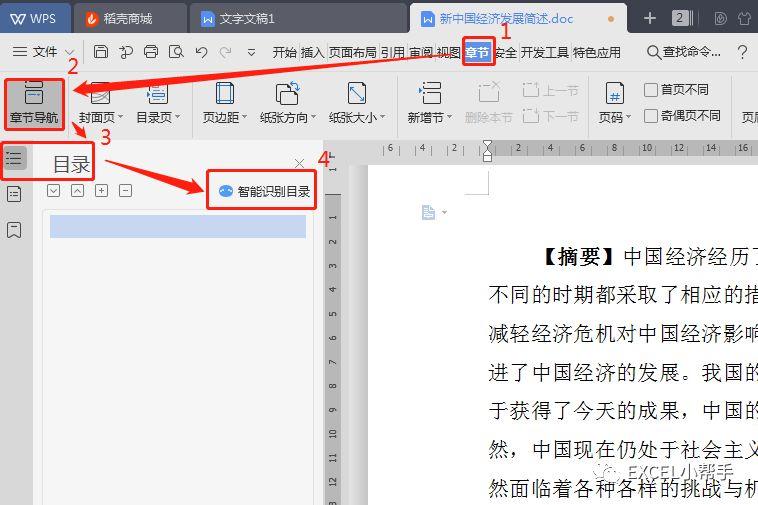The height and width of the screenshot is (505, 758).
Task: Click the plus expand-all button under 目录
Action: point(101,190)
